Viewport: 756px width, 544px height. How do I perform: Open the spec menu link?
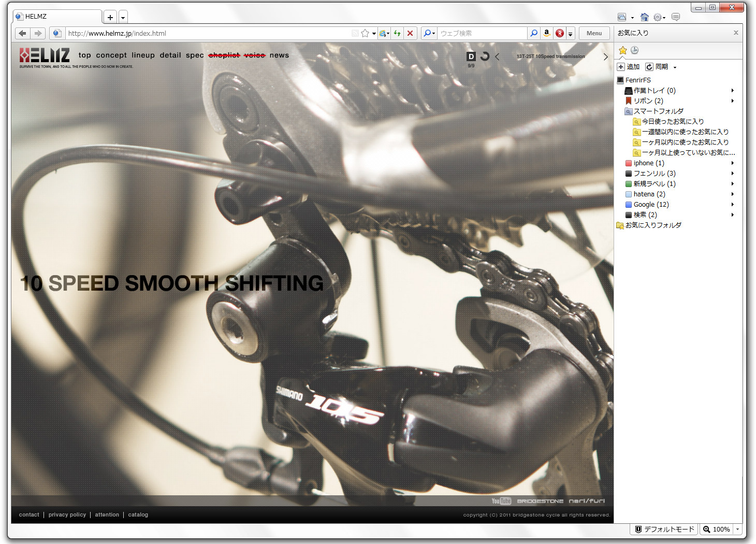[195, 55]
